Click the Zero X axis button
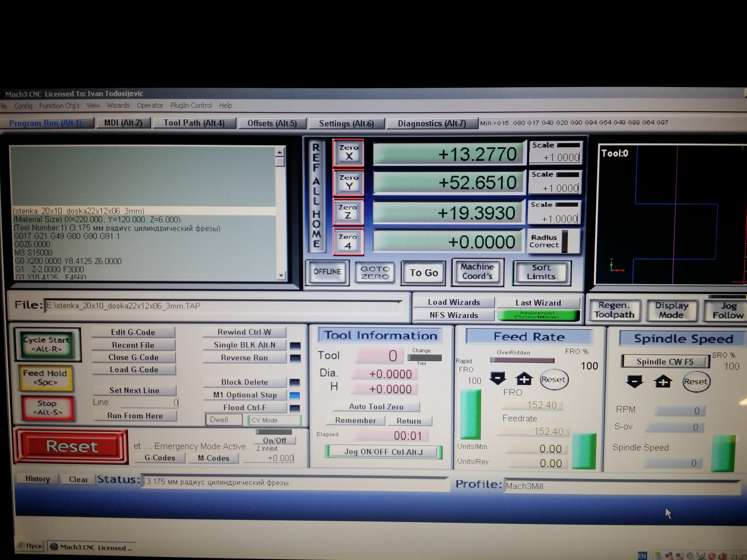 click(x=348, y=153)
